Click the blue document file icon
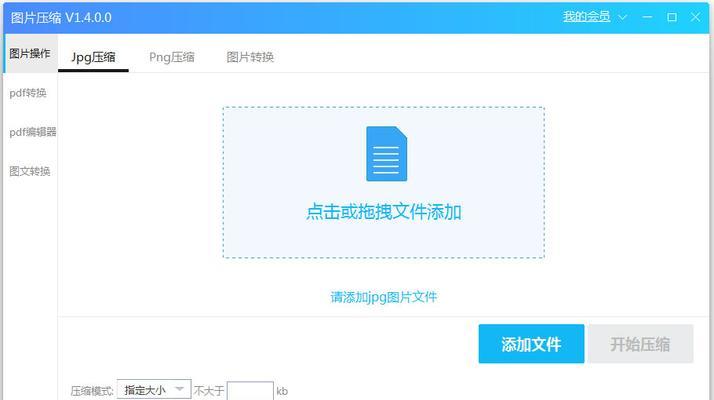 click(387, 154)
